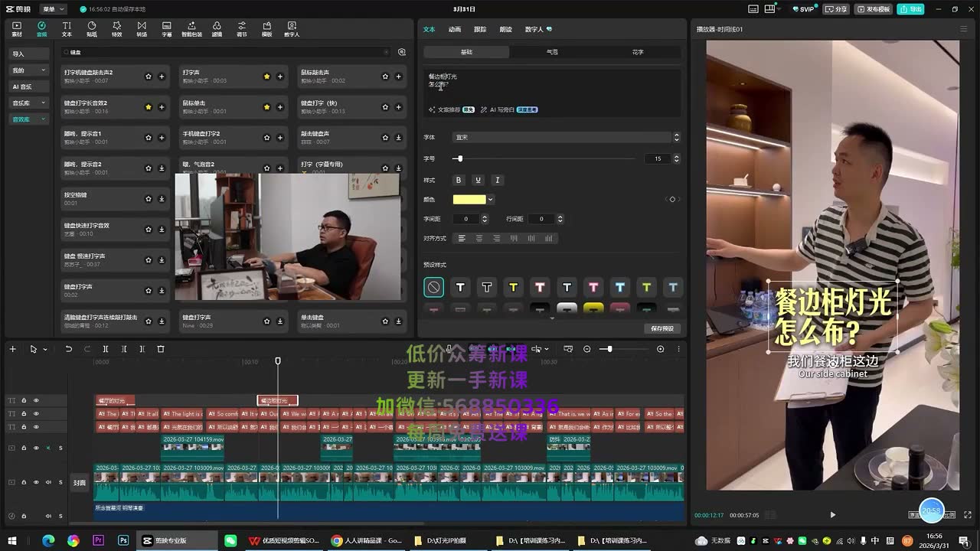Switch to the 动画 animation tab
980x551 pixels.
click(455, 29)
